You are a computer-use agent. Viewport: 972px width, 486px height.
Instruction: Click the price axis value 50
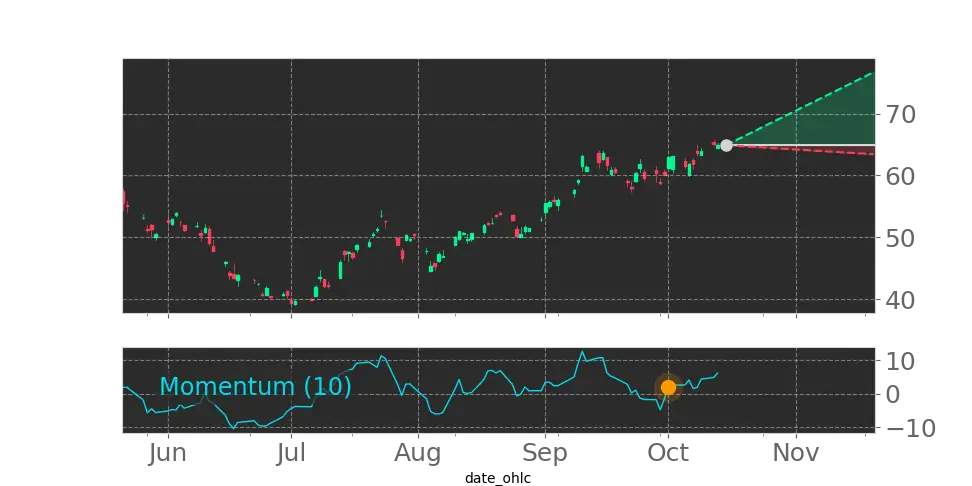899,238
